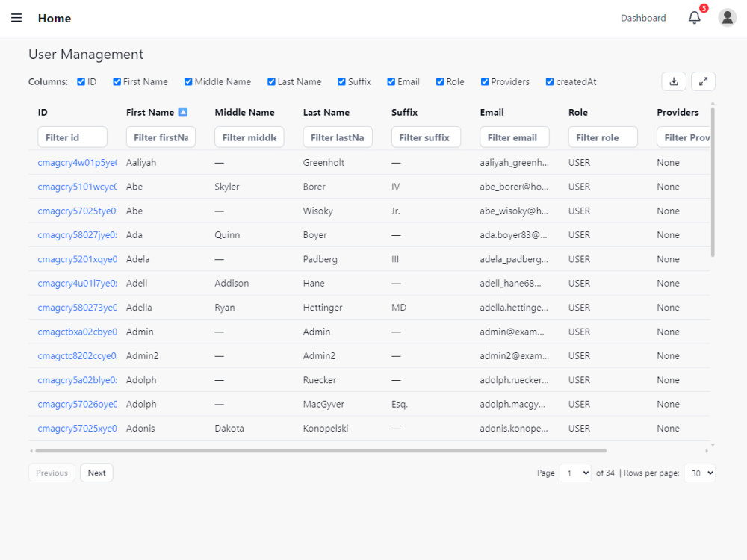Click the Addison middle name cell
Viewport: 747px width, 560px height.
click(232, 283)
